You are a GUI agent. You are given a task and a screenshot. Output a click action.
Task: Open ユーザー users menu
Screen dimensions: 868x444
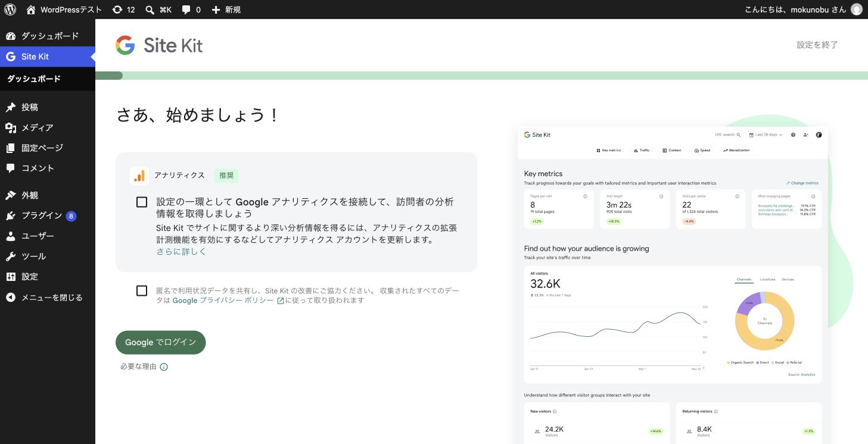tap(48, 236)
